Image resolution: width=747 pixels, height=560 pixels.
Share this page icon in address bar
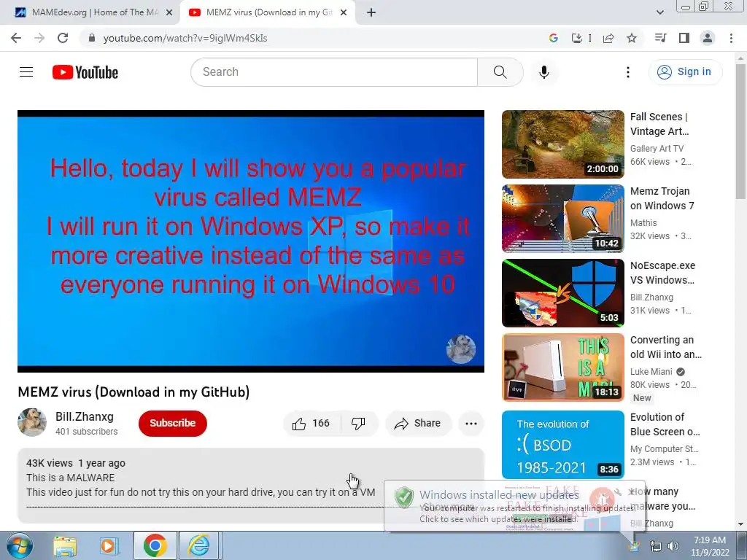[608, 38]
